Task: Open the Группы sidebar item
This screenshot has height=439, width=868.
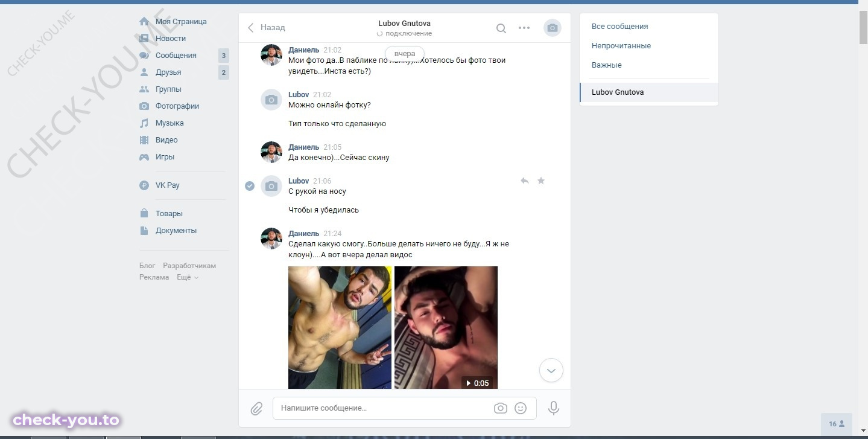Action: tap(168, 89)
